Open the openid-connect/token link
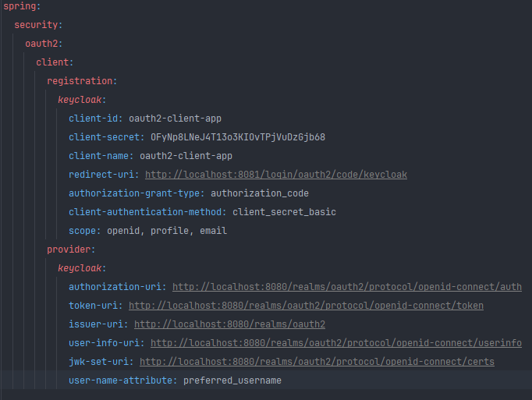Screen dimensions: 532x400 tap(306, 306)
